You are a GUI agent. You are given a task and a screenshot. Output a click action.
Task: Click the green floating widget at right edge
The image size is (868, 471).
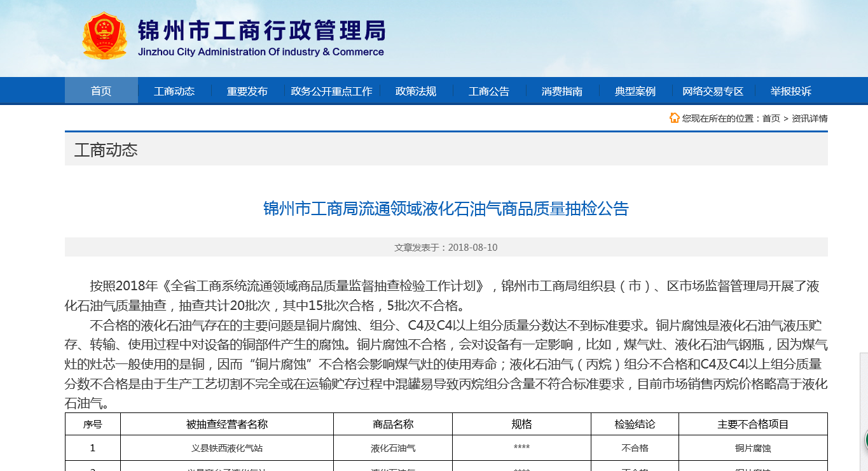865,439
